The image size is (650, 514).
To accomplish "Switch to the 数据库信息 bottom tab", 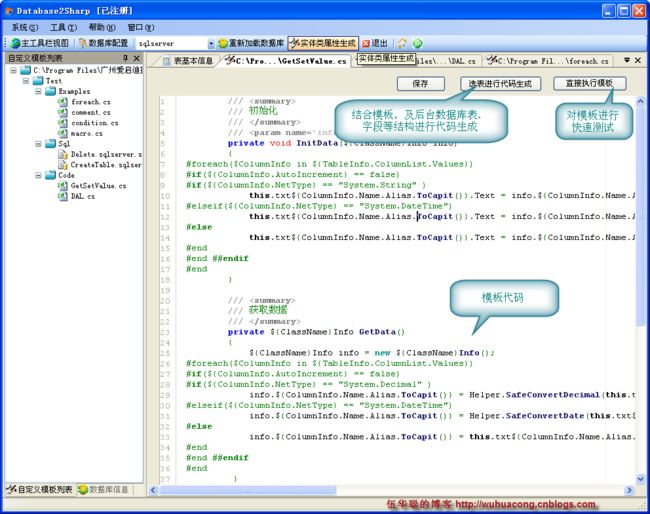I will point(104,490).
